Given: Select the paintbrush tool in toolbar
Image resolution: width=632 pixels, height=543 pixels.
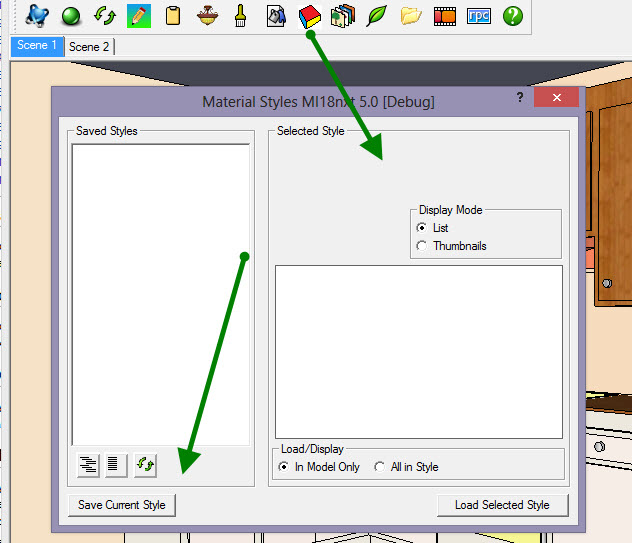Looking at the screenshot, I should [241, 15].
